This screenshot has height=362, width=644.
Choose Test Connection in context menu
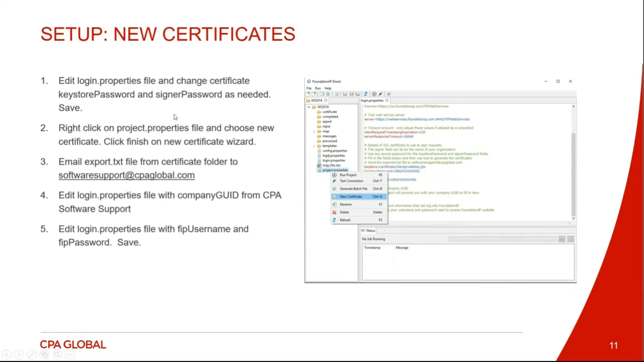359,181
